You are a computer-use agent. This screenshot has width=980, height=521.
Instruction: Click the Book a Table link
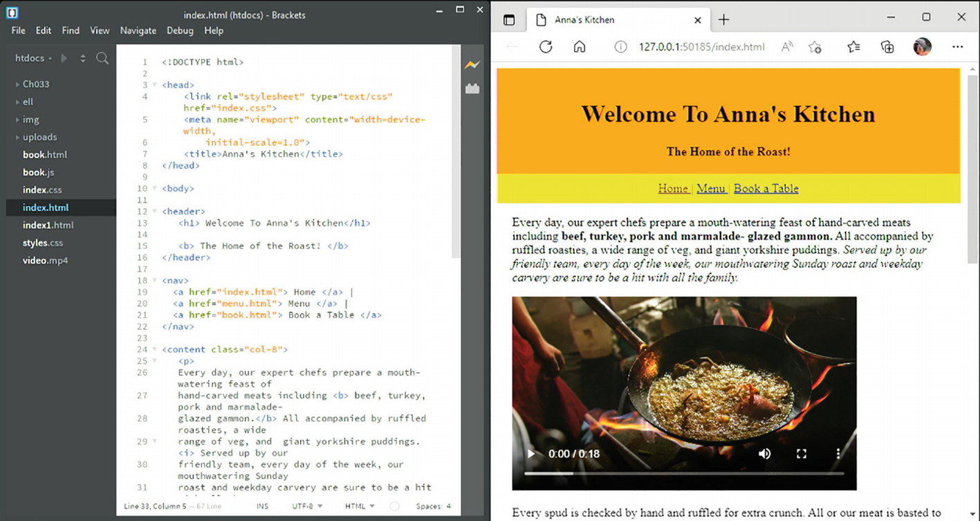coord(766,188)
